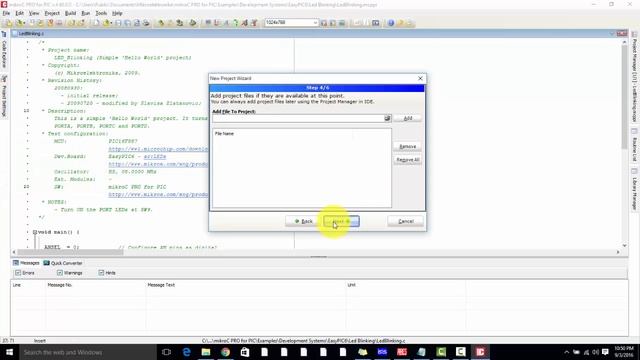Viewport: 640px width, 360px height.
Task: Open the Help menu
Action: (x=117, y=13)
